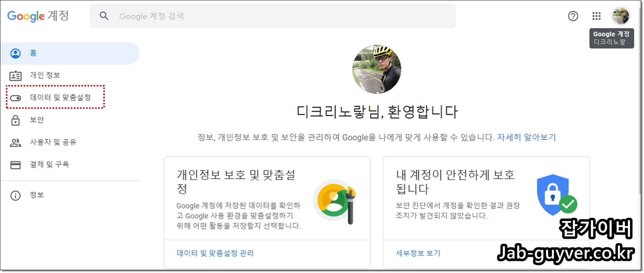Click the 결제 및 구독 card icon
The height and width of the screenshot is (273, 644).
(x=15, y=165)
